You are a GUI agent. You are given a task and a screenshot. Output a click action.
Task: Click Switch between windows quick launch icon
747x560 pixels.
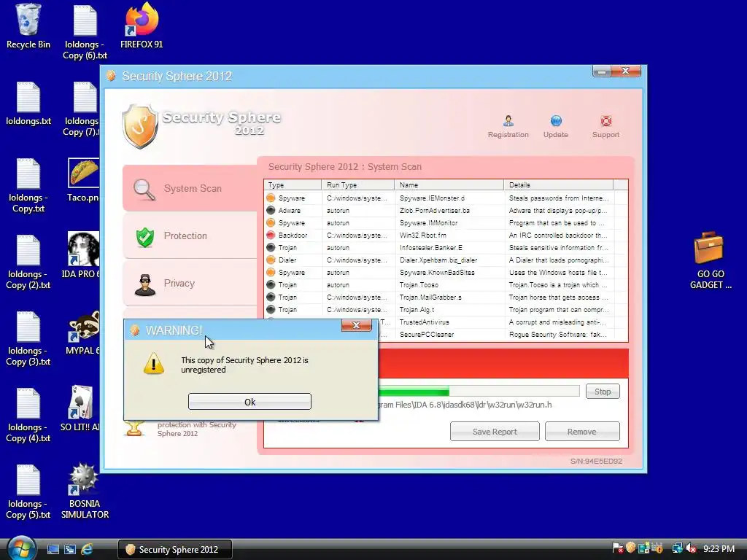point(70,550)
